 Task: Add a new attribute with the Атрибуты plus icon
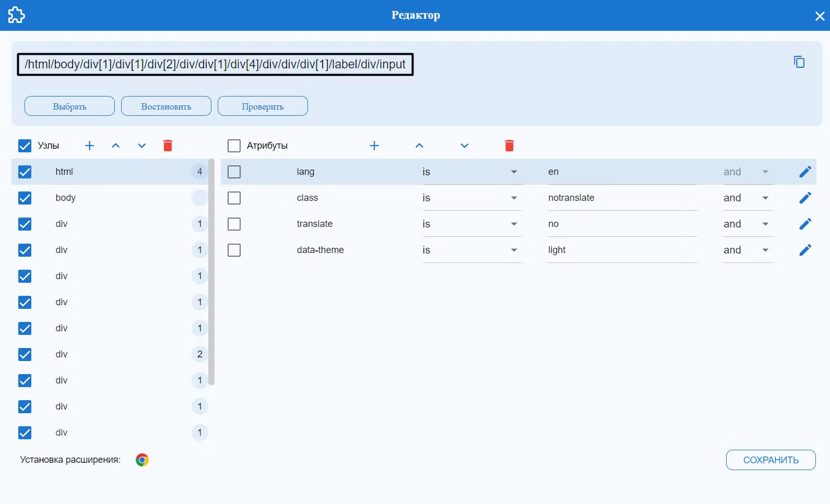(x=374, y=146)
